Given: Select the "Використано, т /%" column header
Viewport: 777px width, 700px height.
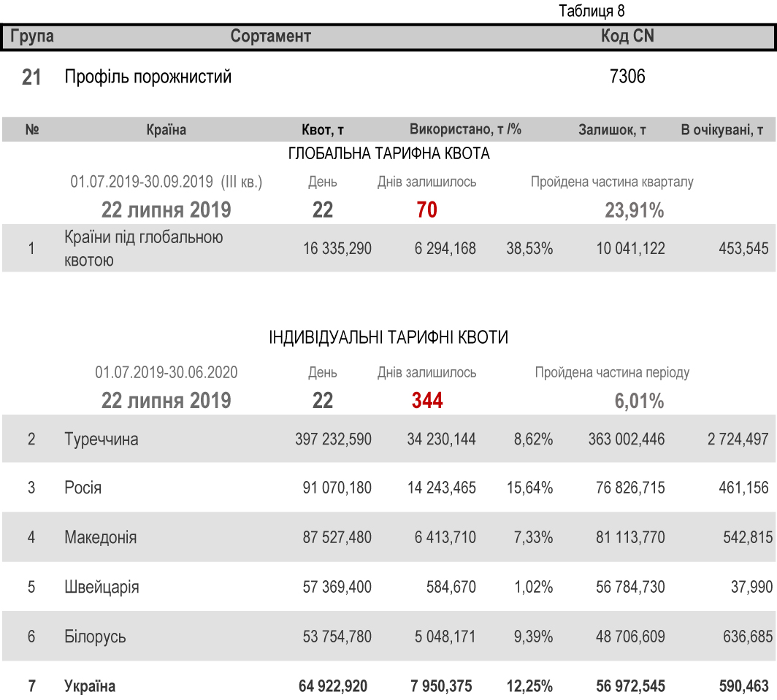Looking at the screenshot, I should pyautogui.click(x=465, y=130).
